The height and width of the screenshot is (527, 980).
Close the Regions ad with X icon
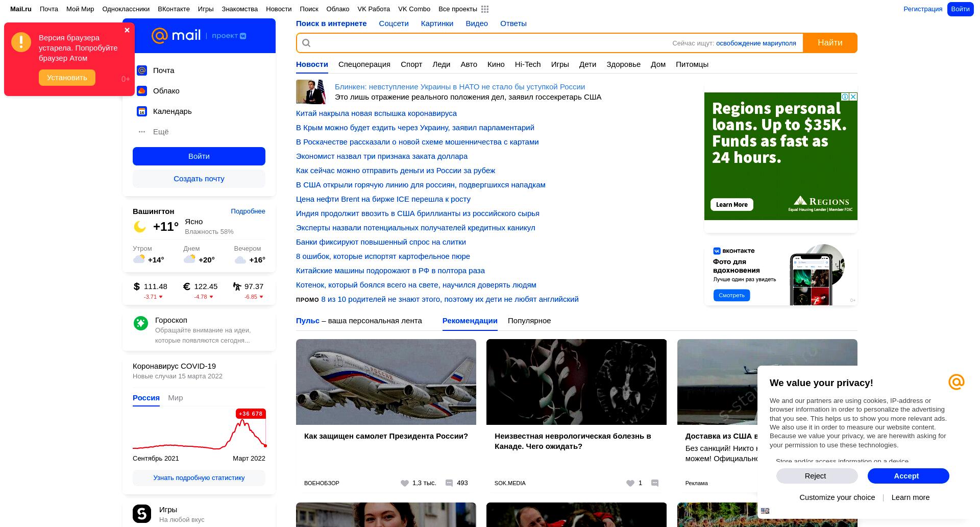[x=853, y=97]
